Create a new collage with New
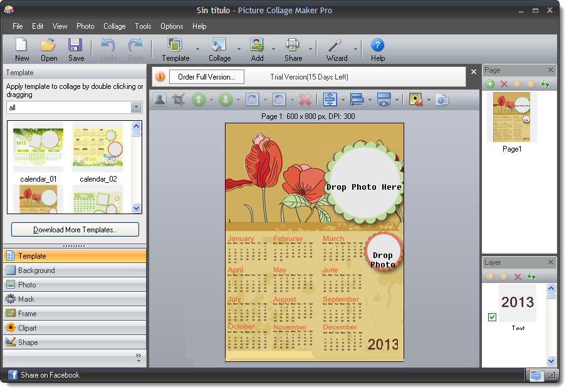 [22, 49]
